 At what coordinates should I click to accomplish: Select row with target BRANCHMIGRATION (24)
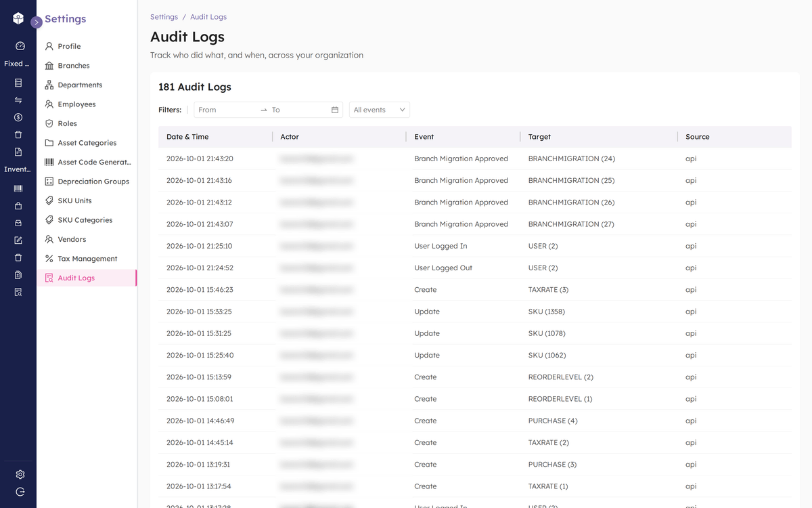point(475,158)
